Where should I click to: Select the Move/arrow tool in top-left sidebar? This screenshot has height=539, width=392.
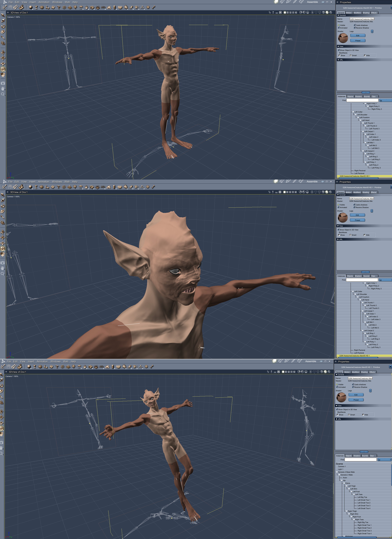point(3,15)
